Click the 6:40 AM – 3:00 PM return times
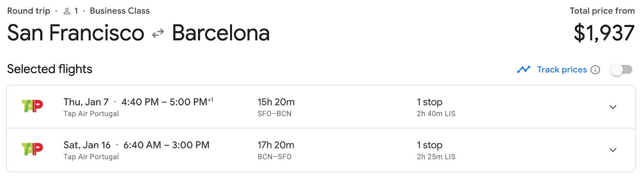 tap(167, 145)
